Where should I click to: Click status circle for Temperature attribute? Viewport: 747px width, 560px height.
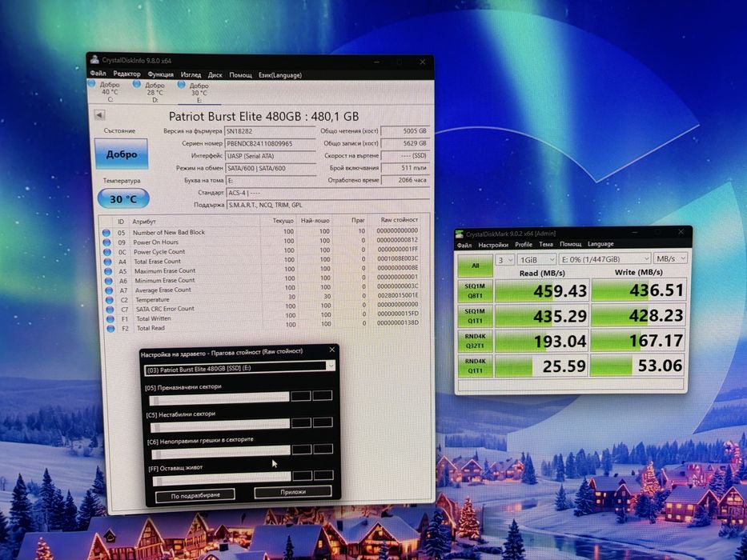[x=110, y=300]
